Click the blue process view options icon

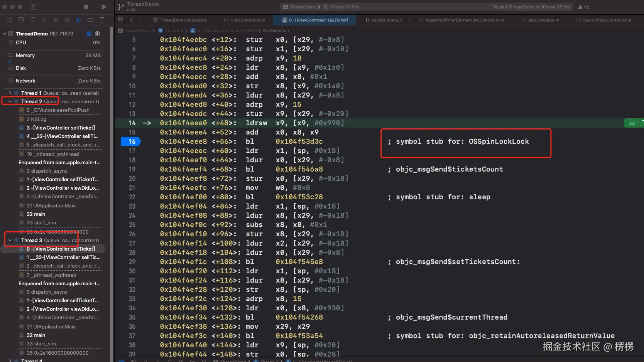(89, 34)
